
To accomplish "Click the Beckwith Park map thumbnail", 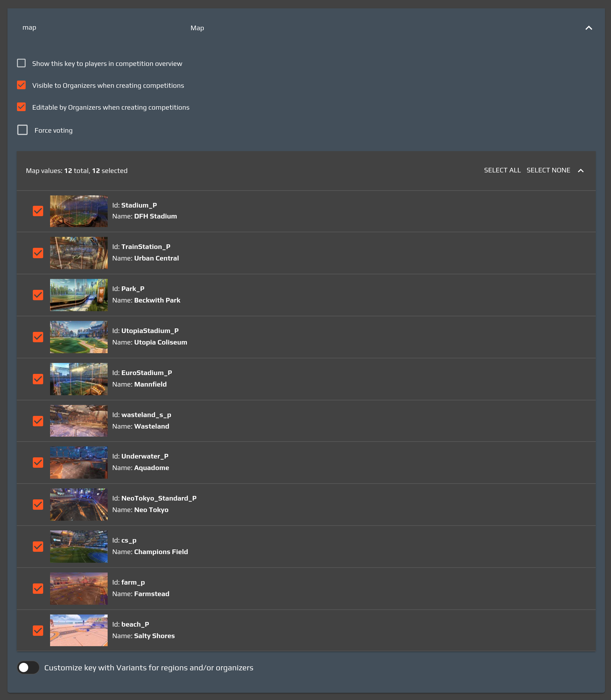I will [x=78, y=295].
